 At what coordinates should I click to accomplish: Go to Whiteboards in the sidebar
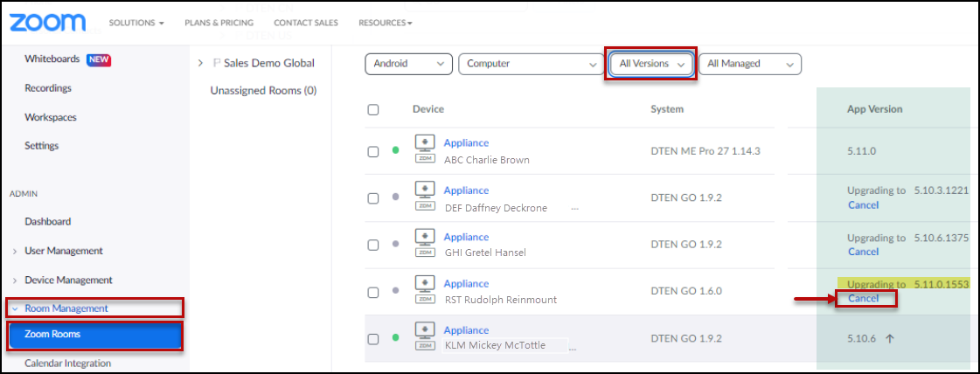coord(52,59)
